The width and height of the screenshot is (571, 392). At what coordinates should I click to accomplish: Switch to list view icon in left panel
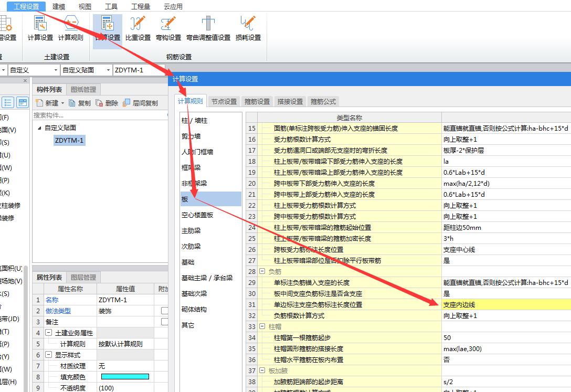tap(8, 102)
